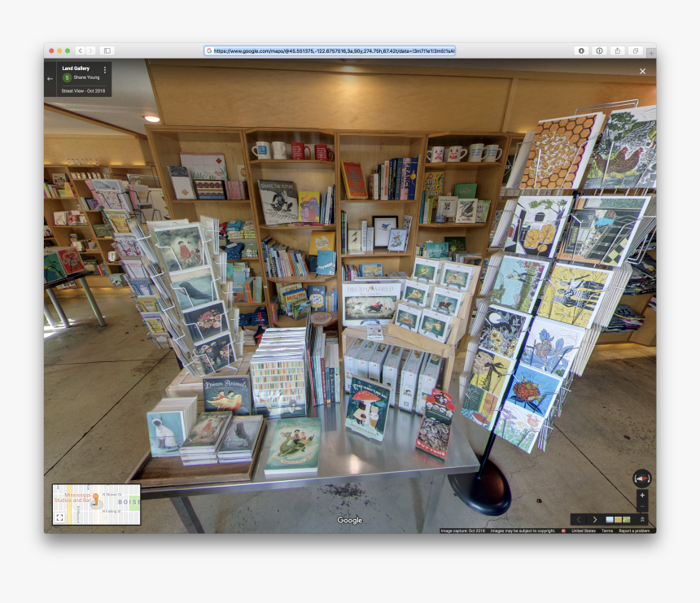Close Street View with the X button
The width and height of the screenshot is (700, 603).
642,72
